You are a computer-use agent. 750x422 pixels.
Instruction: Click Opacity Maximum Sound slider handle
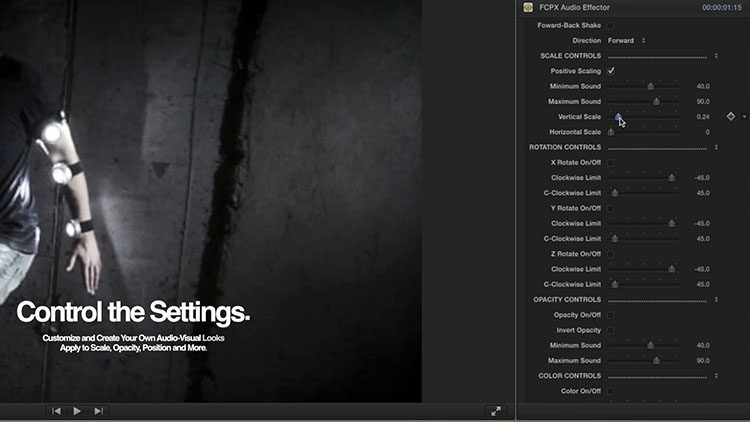pos(657,361)
